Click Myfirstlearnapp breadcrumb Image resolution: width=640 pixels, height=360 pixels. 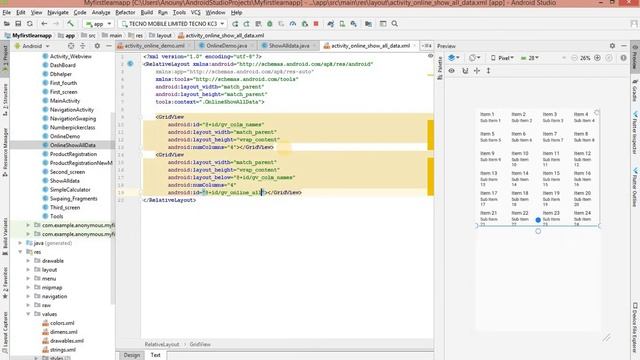click(28, 36)
